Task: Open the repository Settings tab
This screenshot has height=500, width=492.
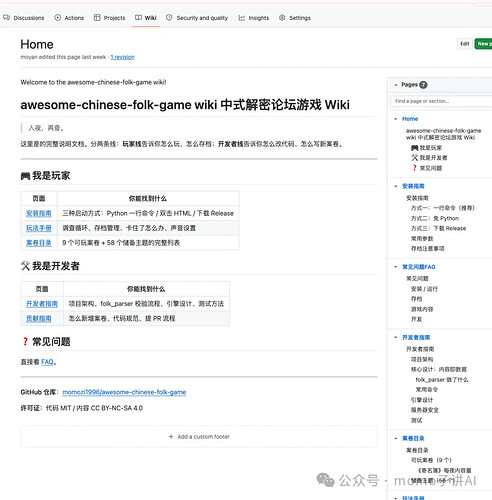Action: pyautogui.click(x=295, y=18)
